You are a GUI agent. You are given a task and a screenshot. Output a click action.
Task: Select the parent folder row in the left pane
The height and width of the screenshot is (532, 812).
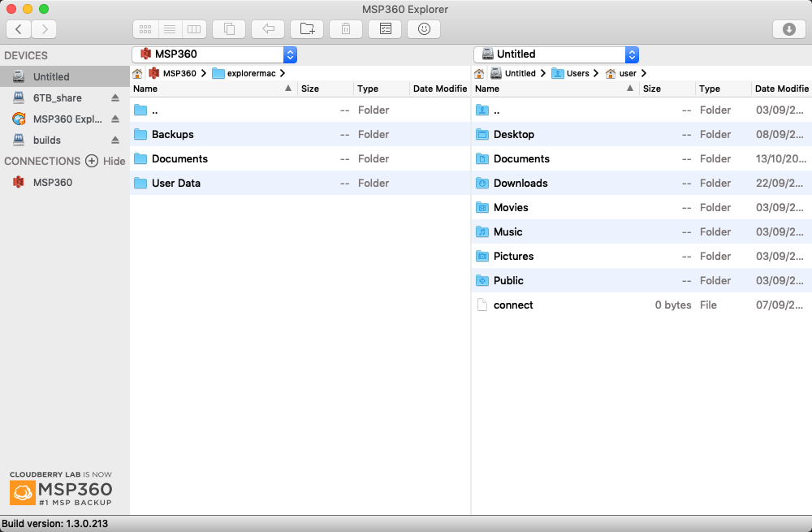[300, 110]
